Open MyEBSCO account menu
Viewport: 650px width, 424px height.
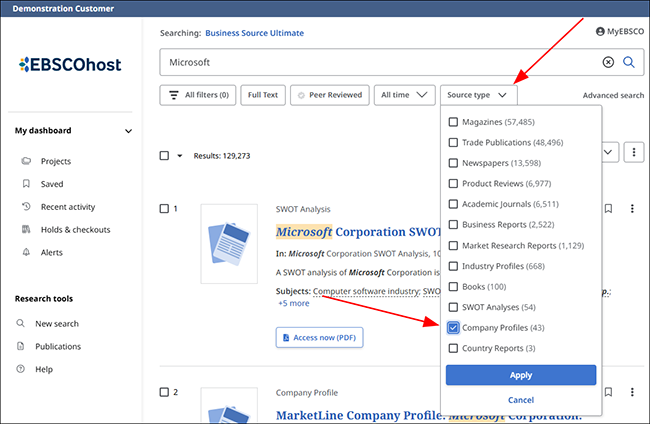620,31
